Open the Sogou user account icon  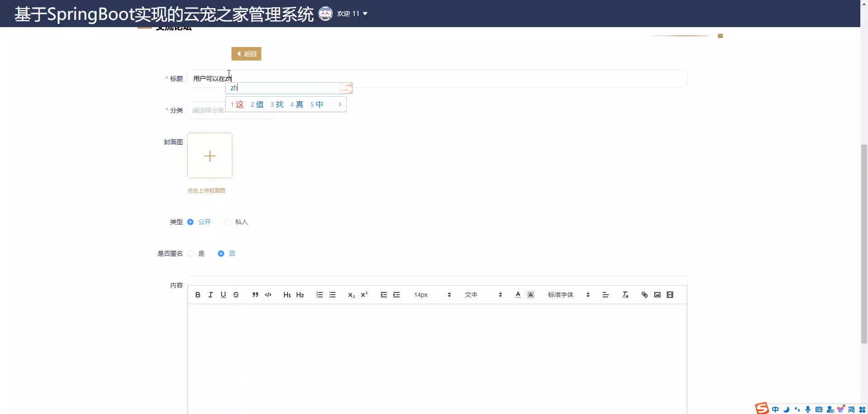830,409
